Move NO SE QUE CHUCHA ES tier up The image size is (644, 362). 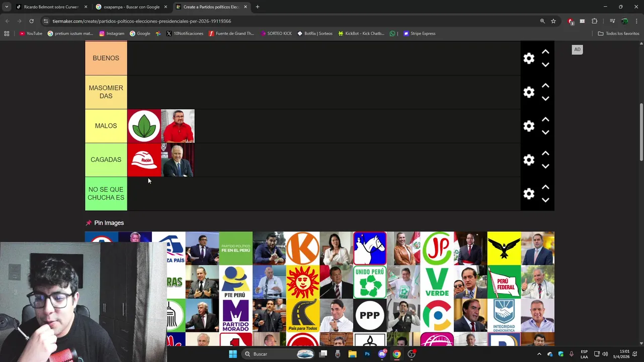tap(545, 187)
